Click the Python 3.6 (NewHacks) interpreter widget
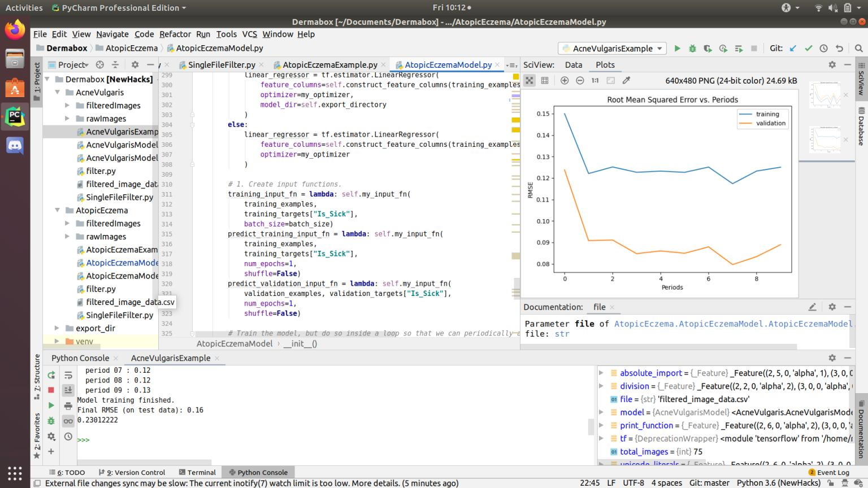The image size is (868, 488). pos(779,483)
